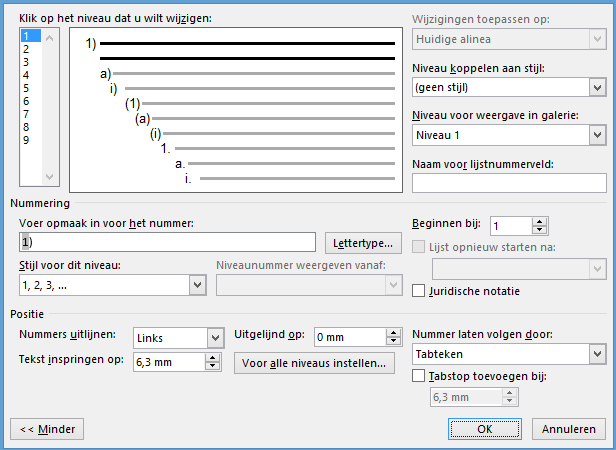Click the 'Naam voor lijstnummerveld' text field
This screenshot has height=450, width=616.
[x=509, y=182]
